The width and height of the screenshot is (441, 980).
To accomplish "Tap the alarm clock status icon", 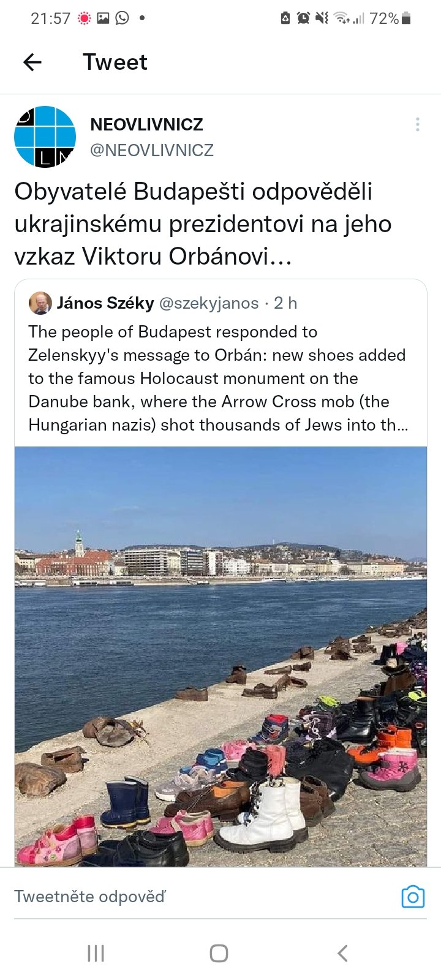I will (303, 18).
